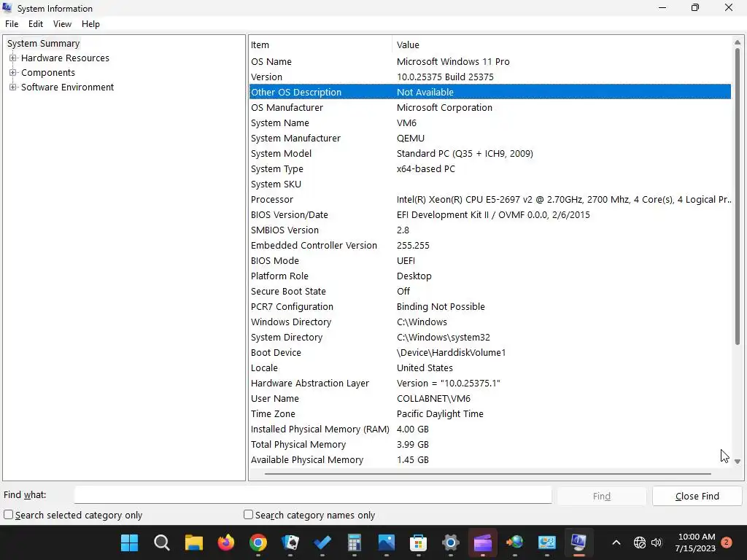747x560 pixels.
Task: Select the System Model row
Action: click(x=490, y=153)
